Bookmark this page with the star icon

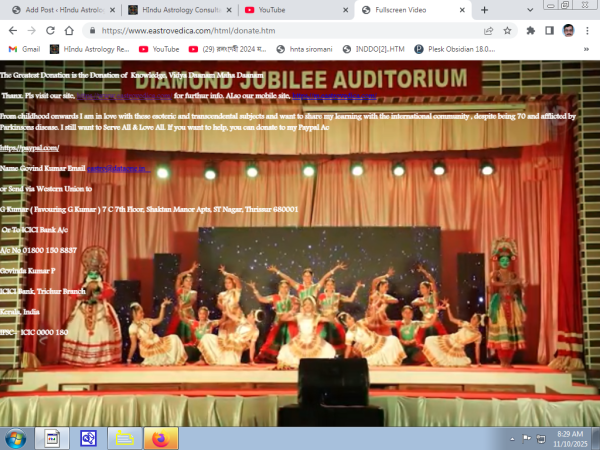pos(506,30)
